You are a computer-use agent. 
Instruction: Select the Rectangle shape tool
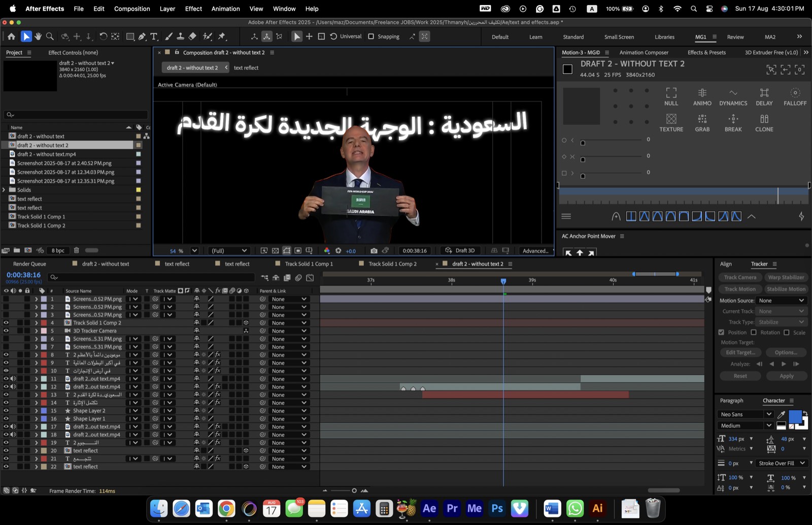click(130, 37)
